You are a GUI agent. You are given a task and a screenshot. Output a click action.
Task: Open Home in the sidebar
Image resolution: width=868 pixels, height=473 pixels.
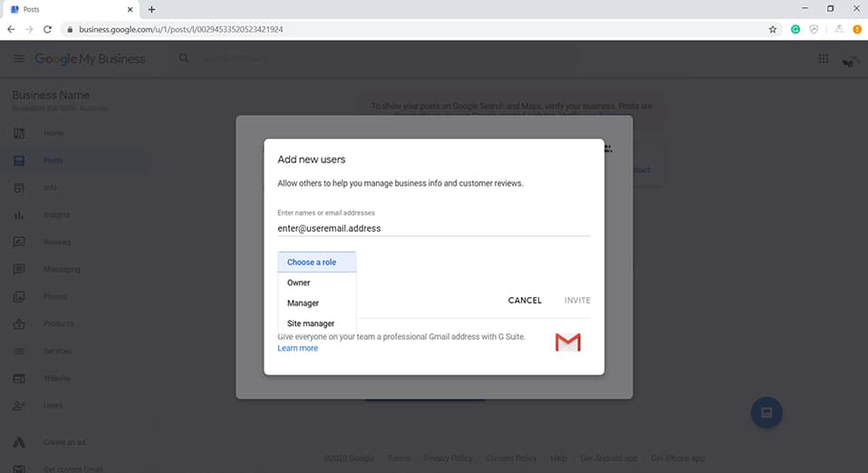click(53, 133)
